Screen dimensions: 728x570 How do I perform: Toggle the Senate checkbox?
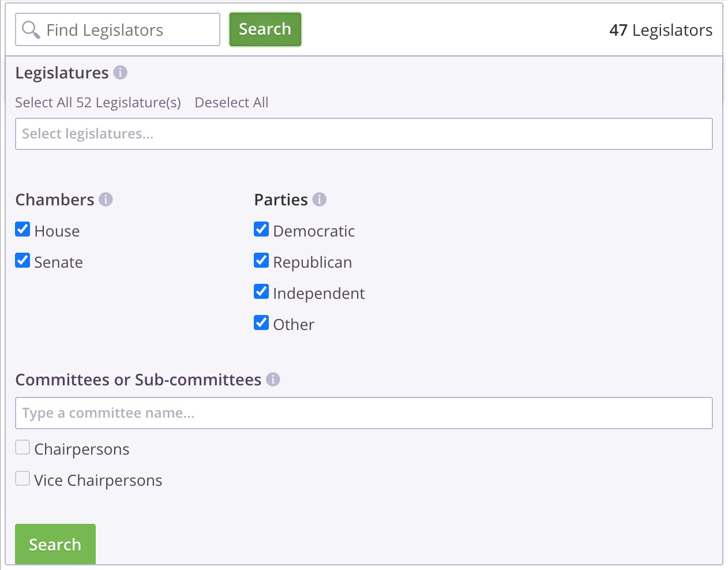click(x=22, y=261)
